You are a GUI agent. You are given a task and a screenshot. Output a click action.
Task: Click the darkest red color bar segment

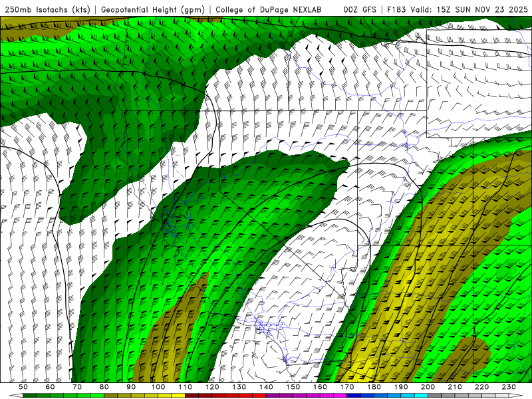coord(192,395)
